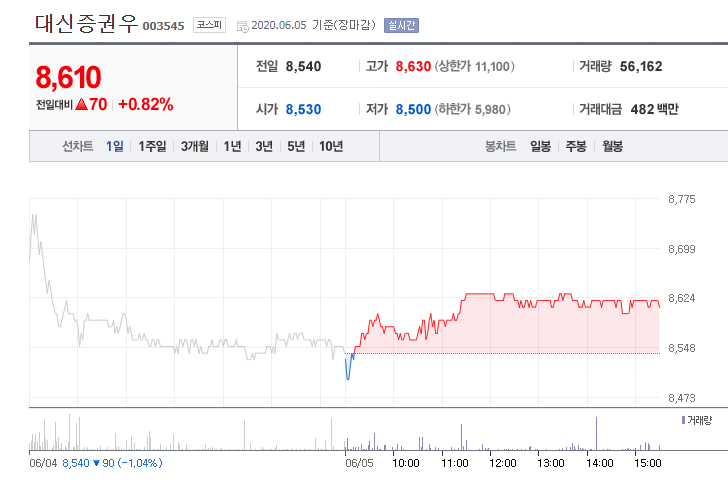Click the trading volume 56,162
The image size is (728, 484).
pos(641,66)
